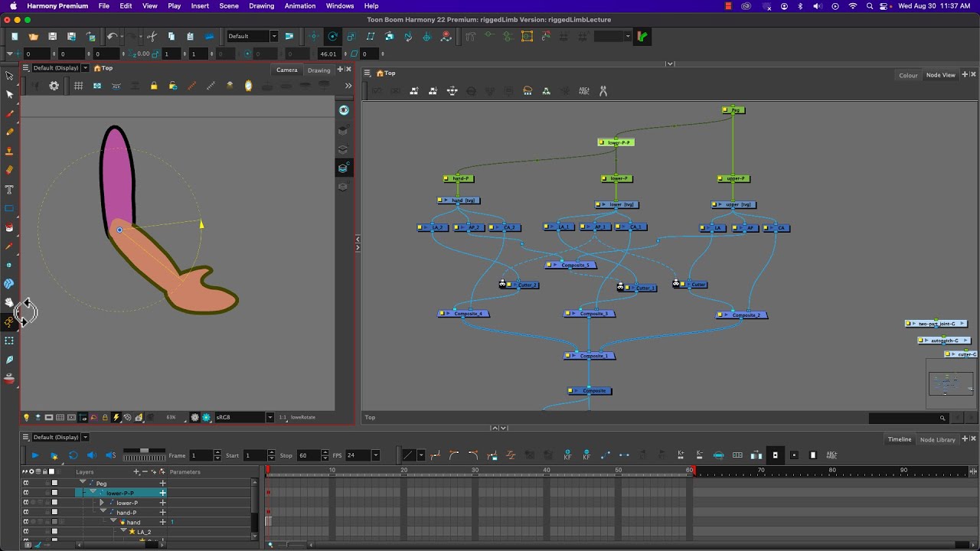This screenshot has width=980, height=551.
Task: Open the Animation menu
Action: [x=300, y=5]
